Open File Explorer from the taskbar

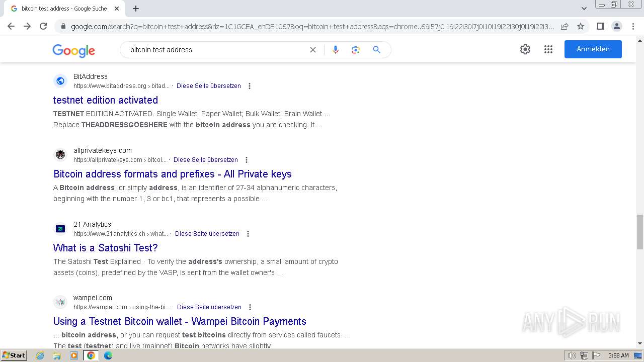(57, 355)
